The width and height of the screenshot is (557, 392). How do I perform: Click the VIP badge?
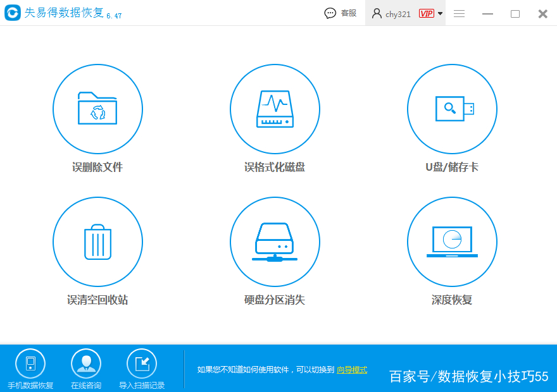(426, 13)
